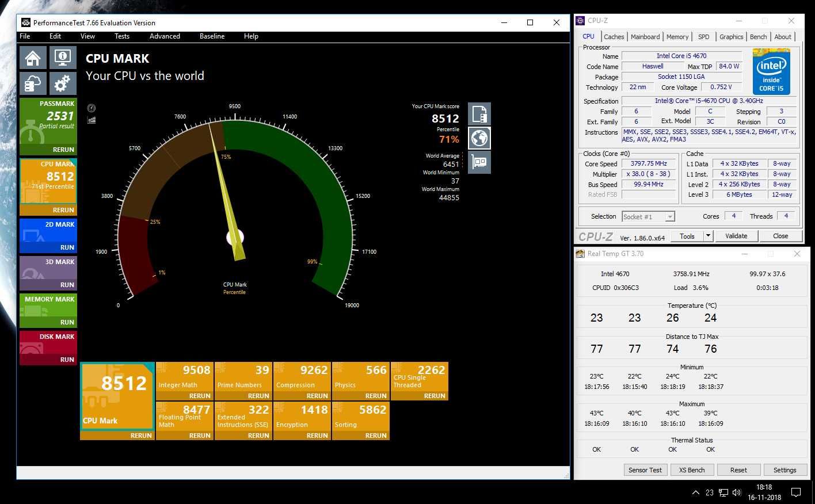The width and height of the screenshot is (815, 504).
Task: Rerun the Floating Point Math test
Action: (x=200, y=436)
